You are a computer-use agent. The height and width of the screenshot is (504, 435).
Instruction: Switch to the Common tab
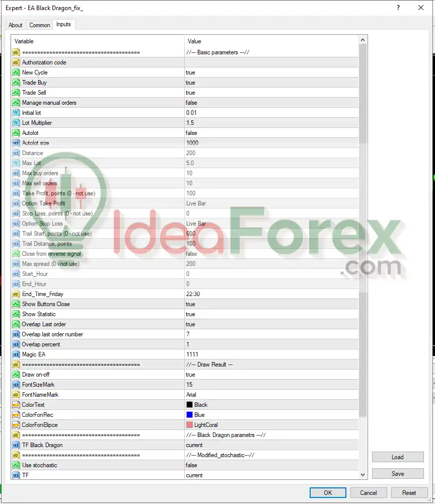coord(40,25)
